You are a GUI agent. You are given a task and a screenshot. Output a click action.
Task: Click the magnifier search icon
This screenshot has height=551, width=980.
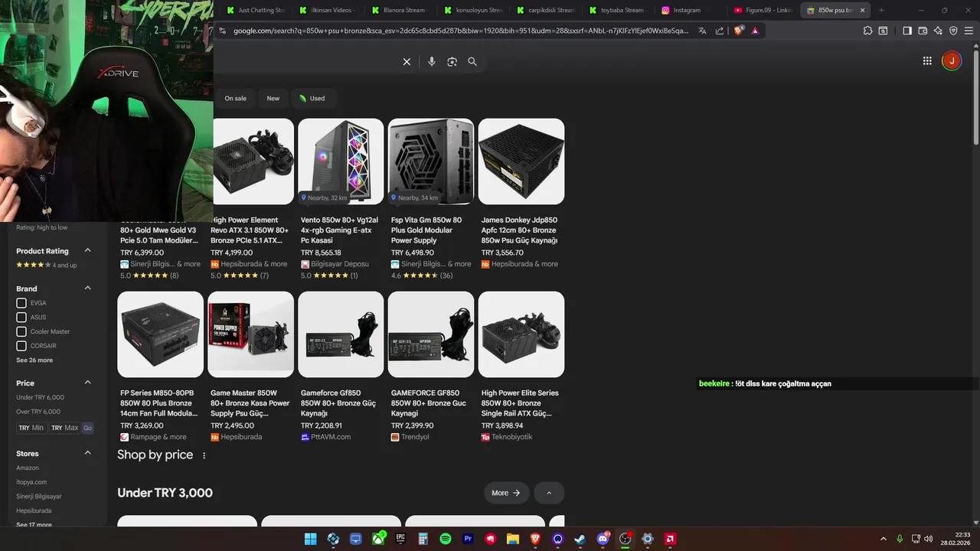(x=472, y=62)
